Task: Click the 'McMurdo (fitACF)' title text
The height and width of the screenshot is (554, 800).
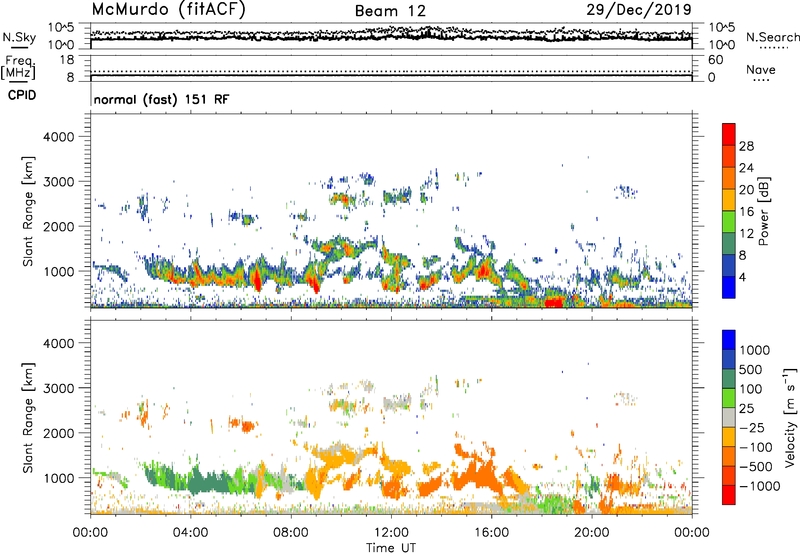Action: tap(168, 10)
